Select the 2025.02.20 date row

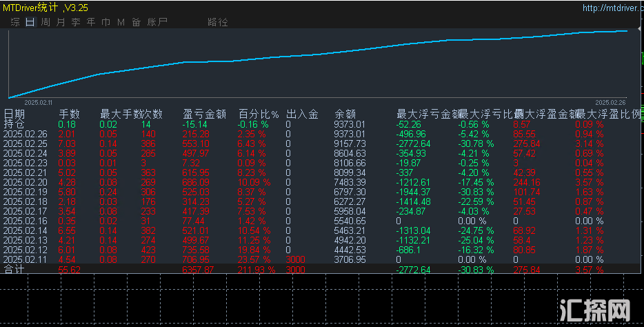pos(25,182)
